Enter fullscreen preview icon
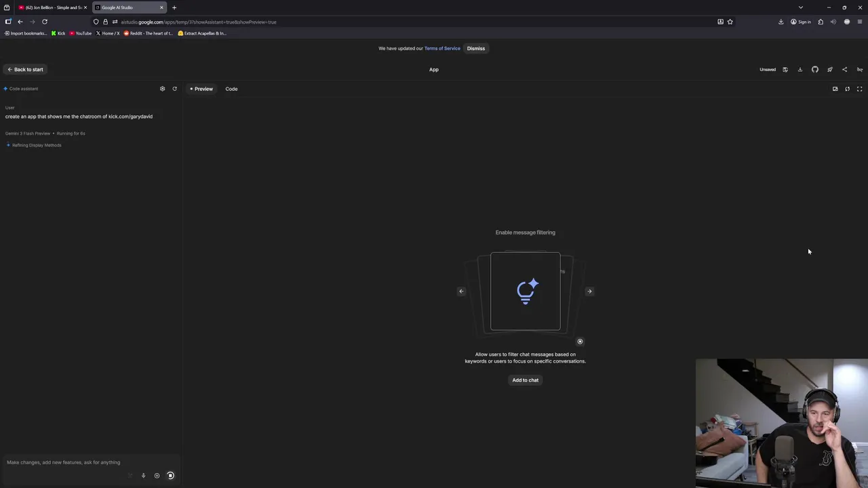Image resolution: width=868 pixels, height=488 pixels. (x=860, y=89)
